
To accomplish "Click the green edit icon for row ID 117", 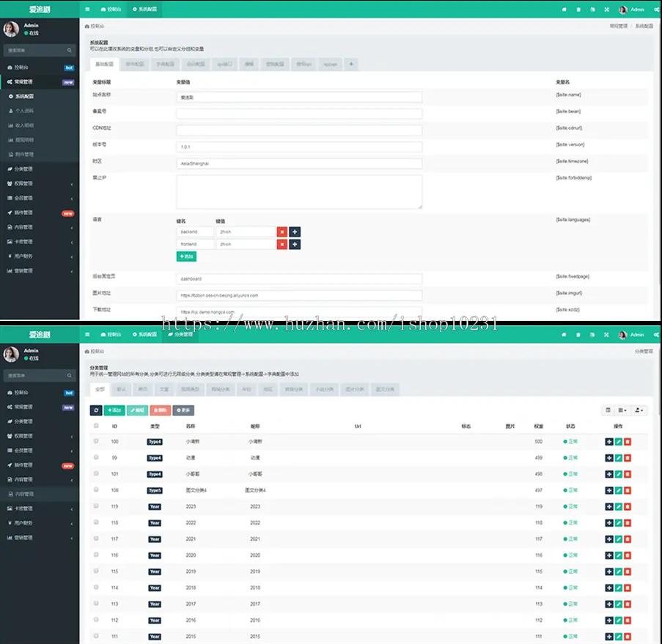I will tap(619, 539).
